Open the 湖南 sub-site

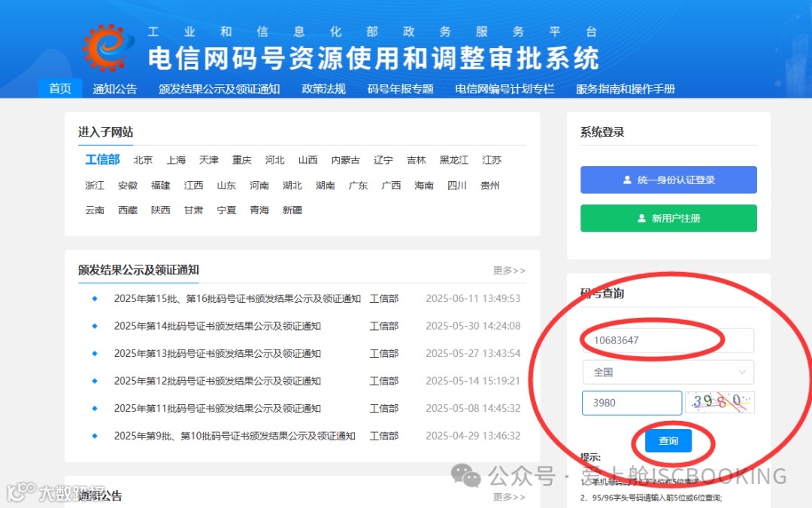pyautogui.click(x=326, y=186)
